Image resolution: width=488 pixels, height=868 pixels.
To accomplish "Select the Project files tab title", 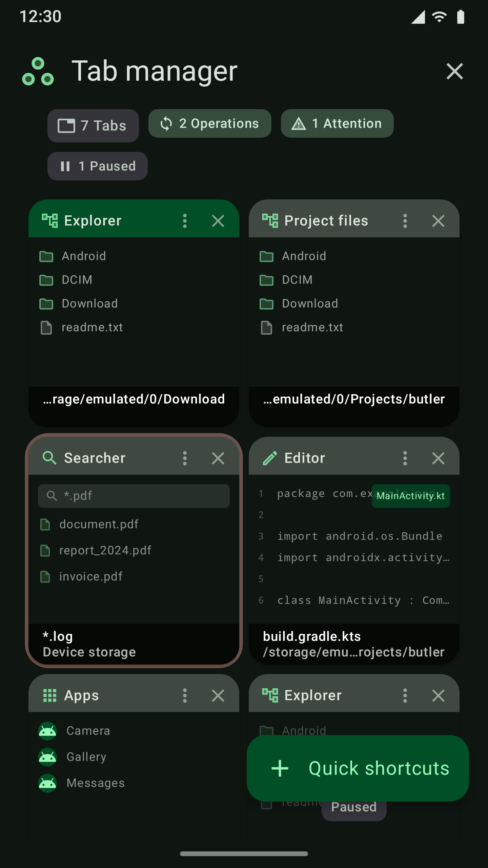I will pos(326,221).
